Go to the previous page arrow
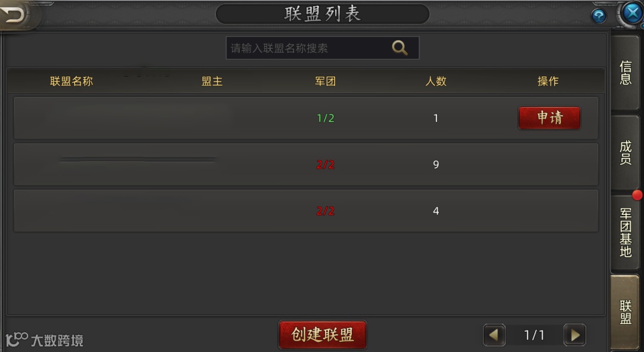The width and height of the screenshot is (644, 352). [x=494, y=335]
